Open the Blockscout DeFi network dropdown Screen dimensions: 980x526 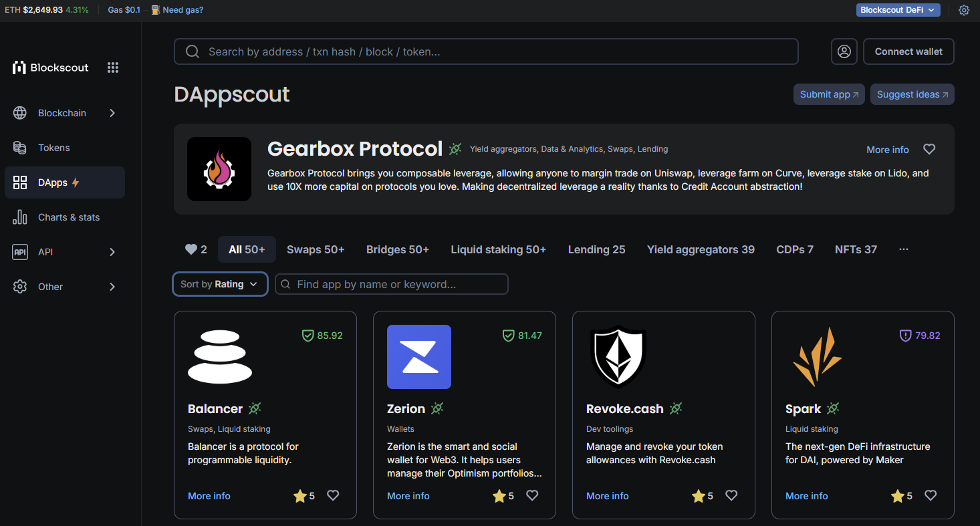(x=898, y=10)
